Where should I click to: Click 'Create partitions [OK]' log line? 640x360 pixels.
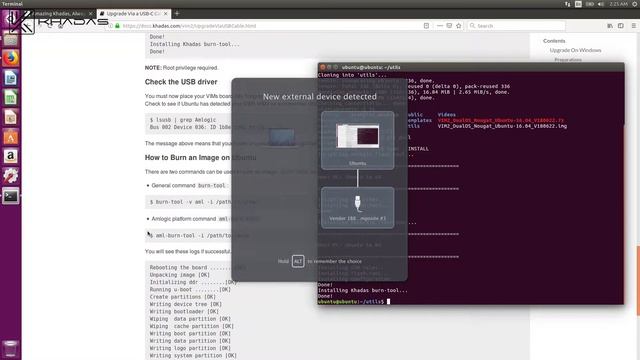[182, 297]
